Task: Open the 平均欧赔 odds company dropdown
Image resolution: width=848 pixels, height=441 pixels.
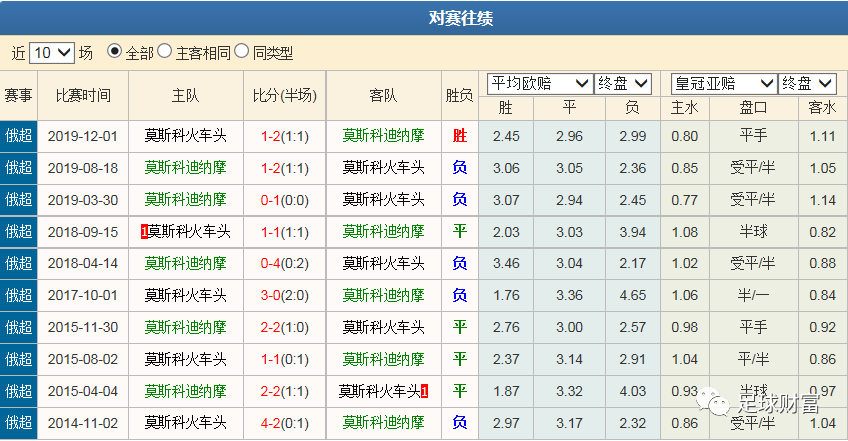Action: 540,83
